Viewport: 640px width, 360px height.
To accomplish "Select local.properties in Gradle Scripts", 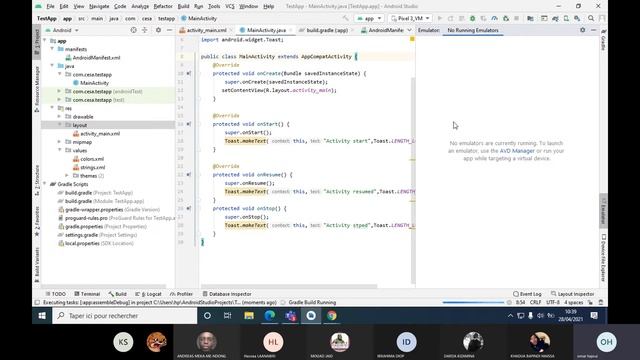I will pyautogui.click(x=82, y=243).
